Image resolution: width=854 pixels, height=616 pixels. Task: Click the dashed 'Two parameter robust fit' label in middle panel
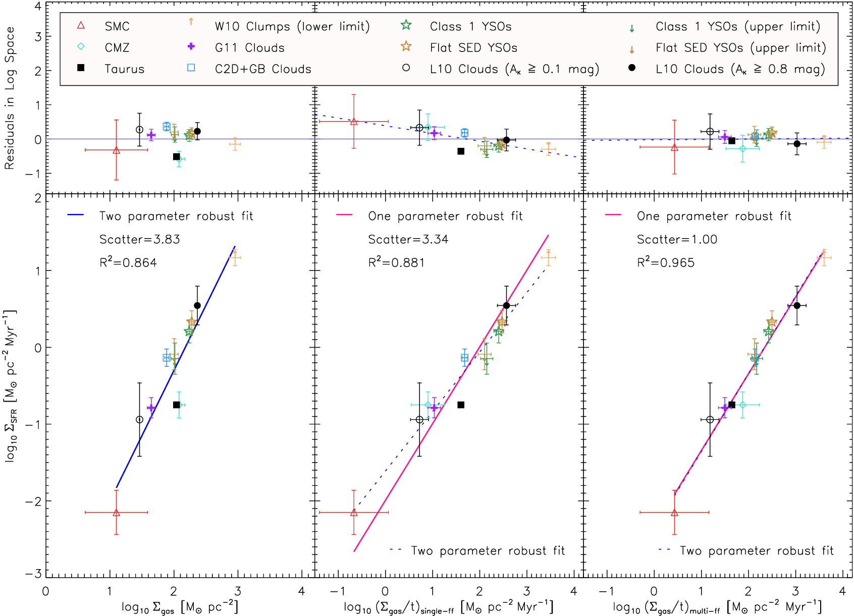click(x=488, y=550)
